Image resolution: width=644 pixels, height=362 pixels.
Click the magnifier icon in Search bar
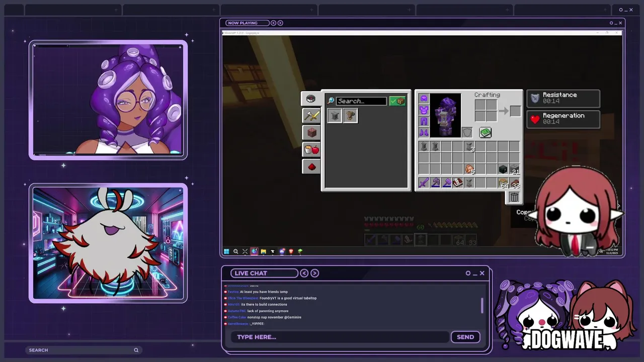pos(136,350)
